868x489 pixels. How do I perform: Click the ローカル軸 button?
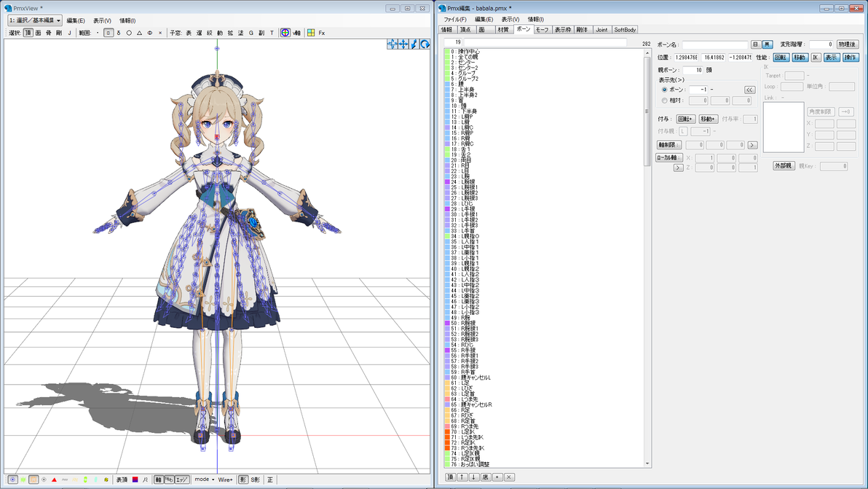point(668,158)
